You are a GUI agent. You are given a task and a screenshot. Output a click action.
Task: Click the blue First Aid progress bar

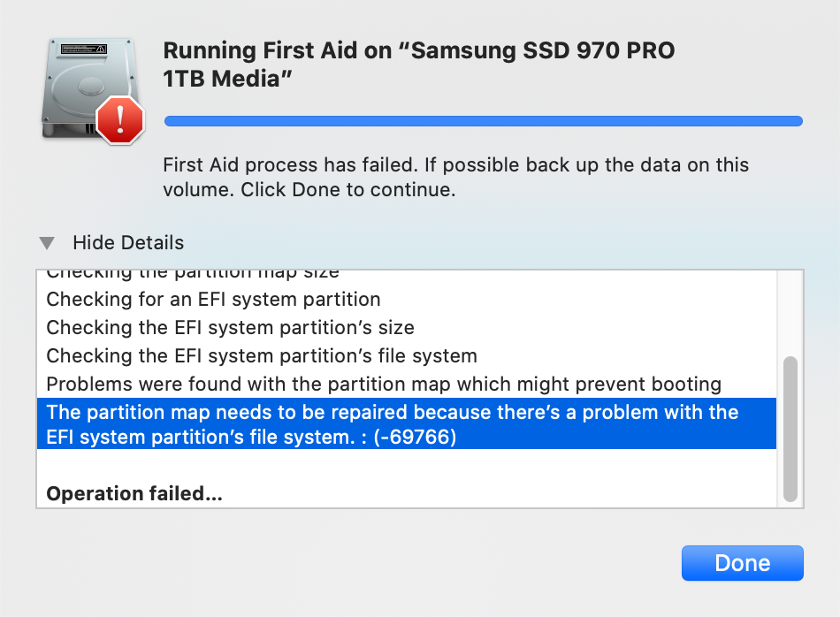click(x=483, y=121)
